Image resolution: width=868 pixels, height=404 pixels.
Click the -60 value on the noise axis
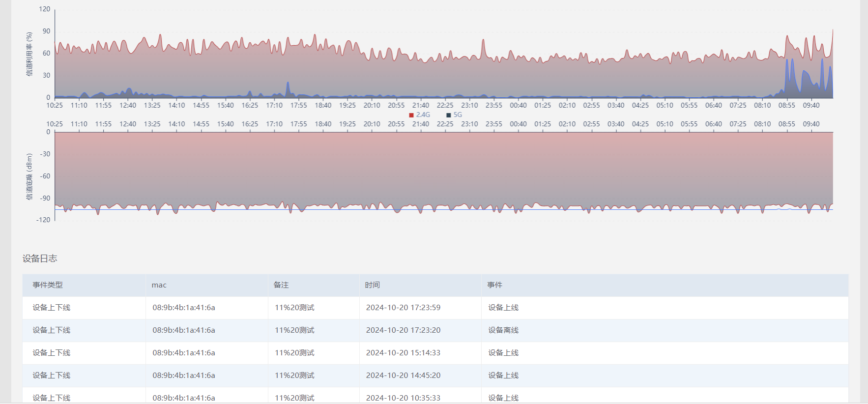click(x=45, y=176)
